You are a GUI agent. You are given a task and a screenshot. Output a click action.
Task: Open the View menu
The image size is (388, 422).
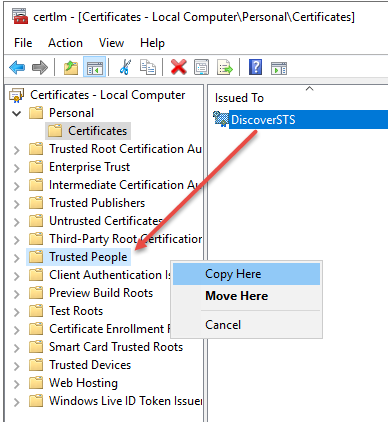tap(111, 43)
